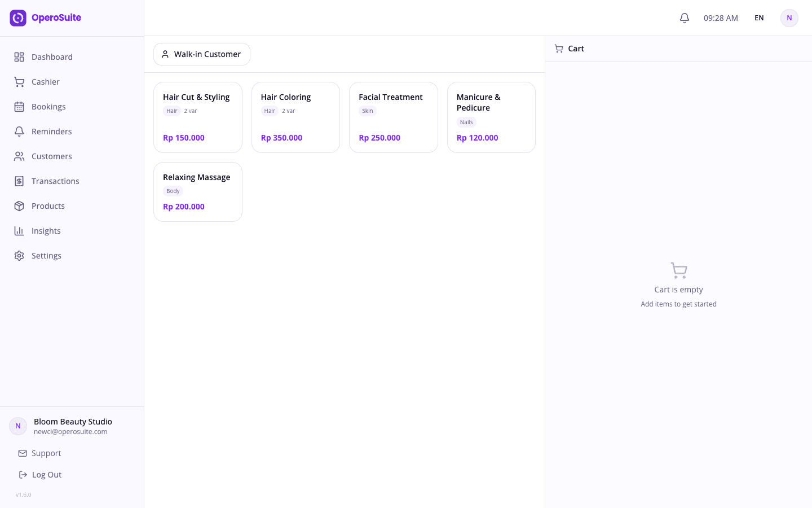Open the user avatar menu in header
Image resolution: width=812 pixels, height=508 pixels.
pos(789,18)
